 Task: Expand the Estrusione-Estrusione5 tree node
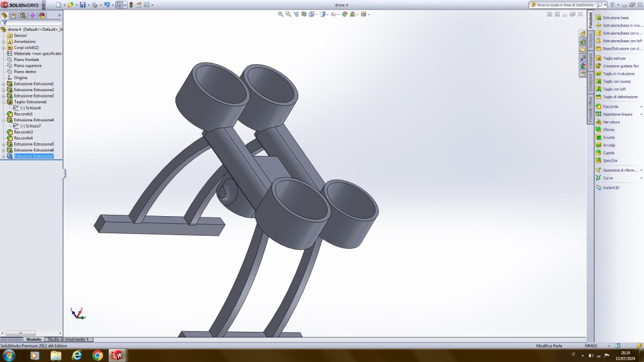click(x=4, y=144)
